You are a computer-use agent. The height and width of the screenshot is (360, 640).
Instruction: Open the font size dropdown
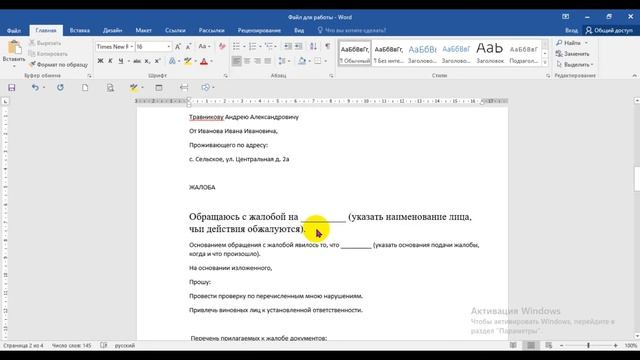(x=169, y=47)
